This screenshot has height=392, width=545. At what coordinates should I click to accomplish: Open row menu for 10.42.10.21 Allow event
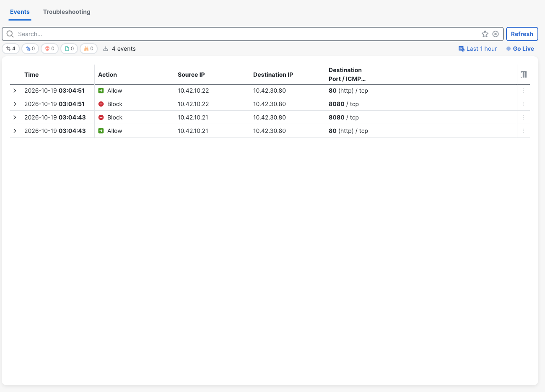click(523, 131)
